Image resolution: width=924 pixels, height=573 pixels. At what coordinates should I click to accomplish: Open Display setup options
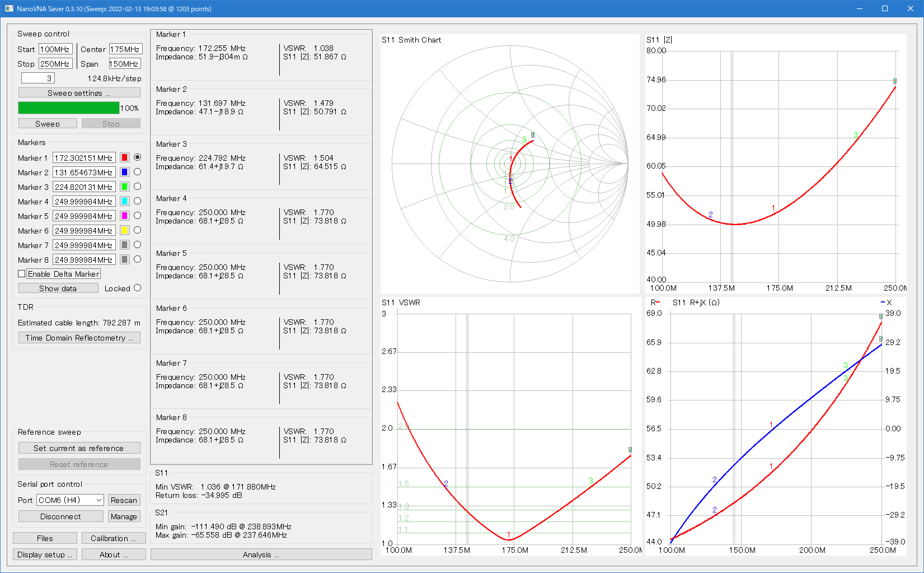point(45,555)
